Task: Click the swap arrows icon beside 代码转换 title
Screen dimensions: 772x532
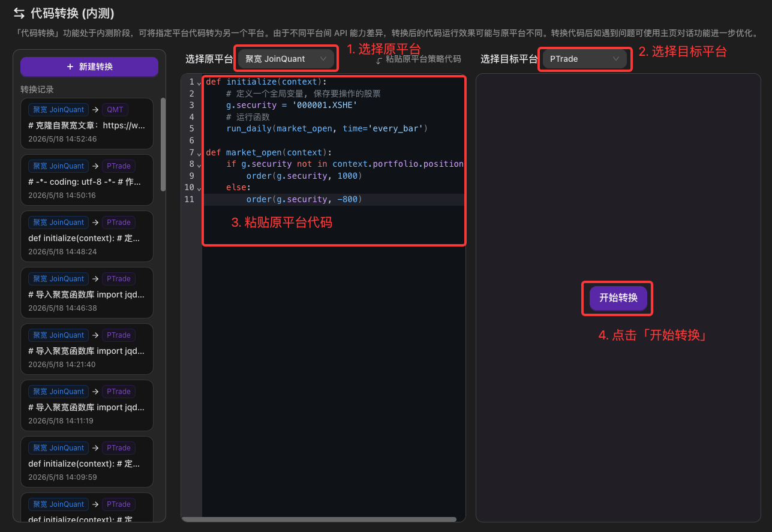Action: pos(19,13)
